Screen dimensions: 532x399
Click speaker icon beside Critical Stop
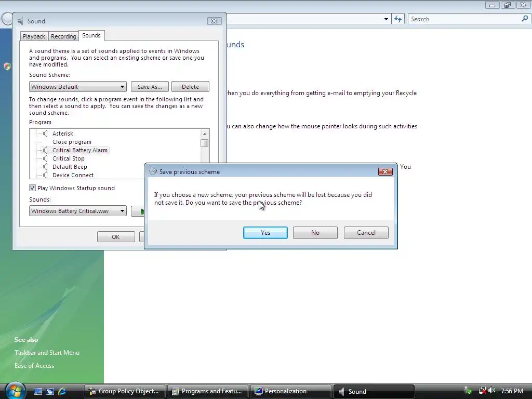pos(45,158)
